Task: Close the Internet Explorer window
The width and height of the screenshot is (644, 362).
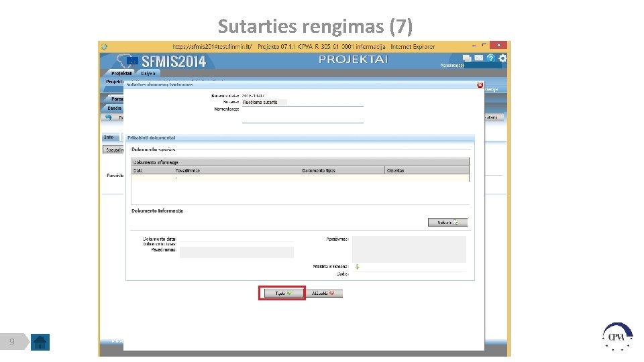Action: coord(498,45)
